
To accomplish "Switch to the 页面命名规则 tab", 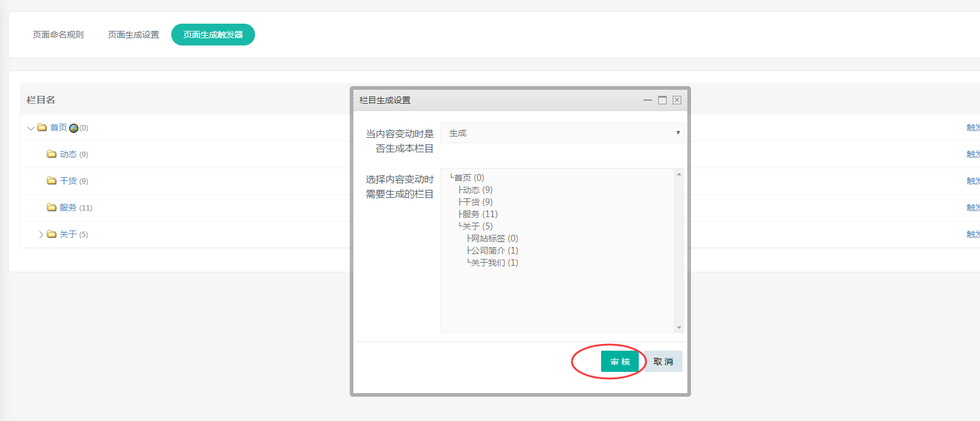I will coord(58,35).
